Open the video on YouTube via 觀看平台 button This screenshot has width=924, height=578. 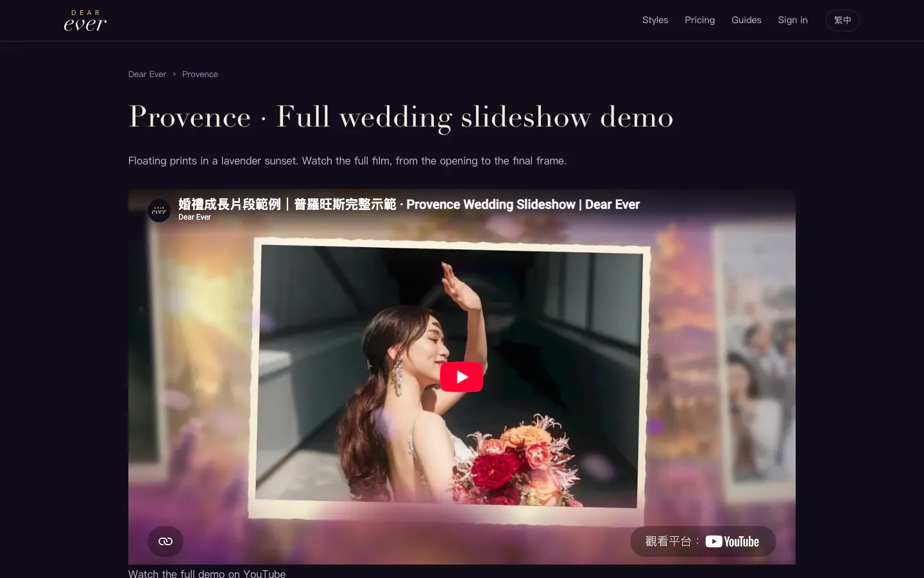tap(703, 541)
